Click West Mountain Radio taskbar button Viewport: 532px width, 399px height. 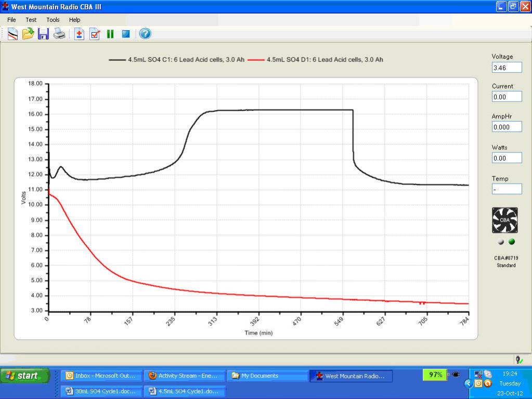(351, 376)
